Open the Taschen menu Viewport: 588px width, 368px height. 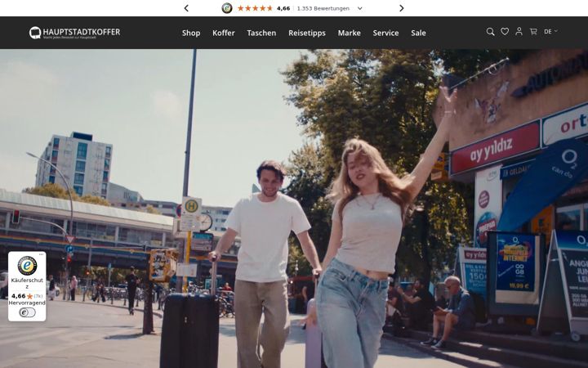click(261, 33)
